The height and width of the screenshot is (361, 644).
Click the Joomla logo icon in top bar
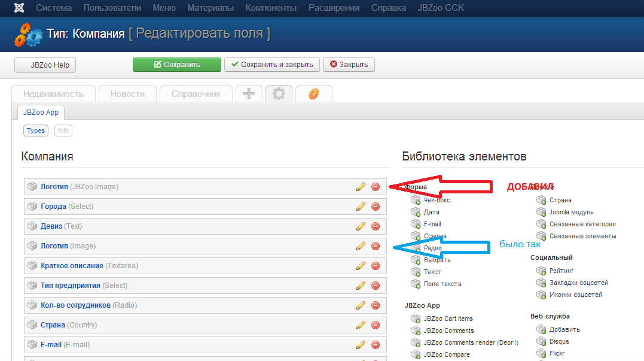click(x=20, y=8)
